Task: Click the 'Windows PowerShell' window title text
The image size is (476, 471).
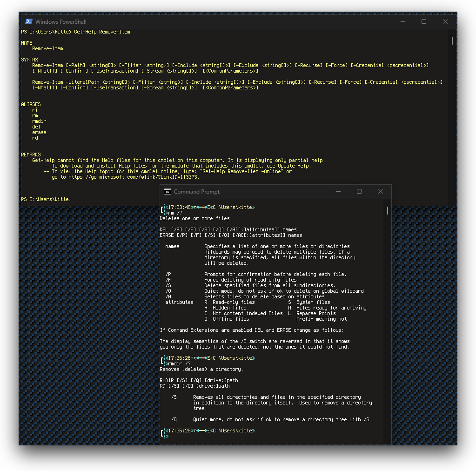Action: pyautogui.click(x=60, y=22)
